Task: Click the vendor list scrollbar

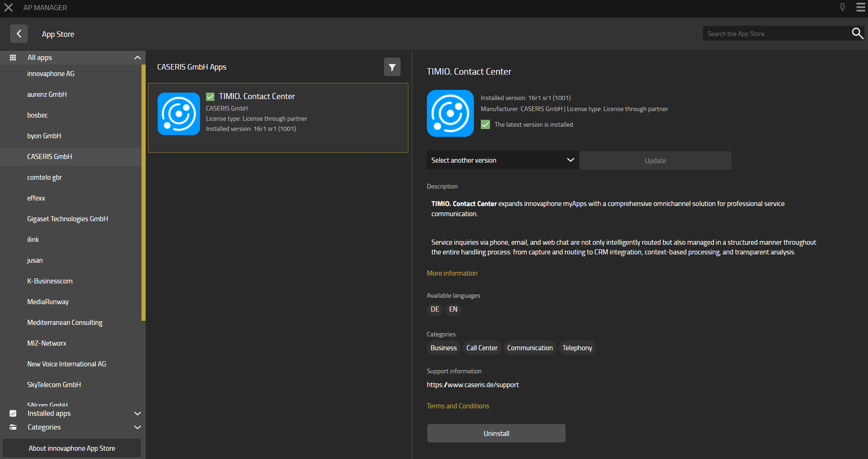Action: [144, 193]
